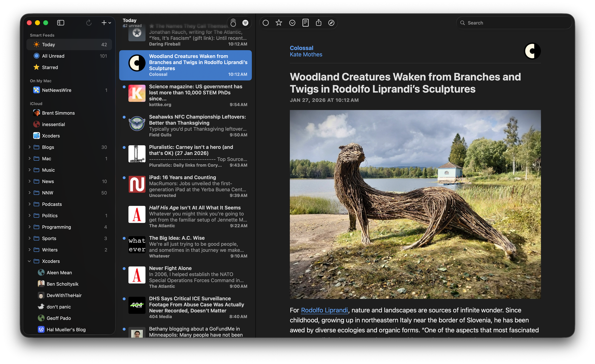
Task: Share the article using the share icon
Action: [x=319, y=23]
